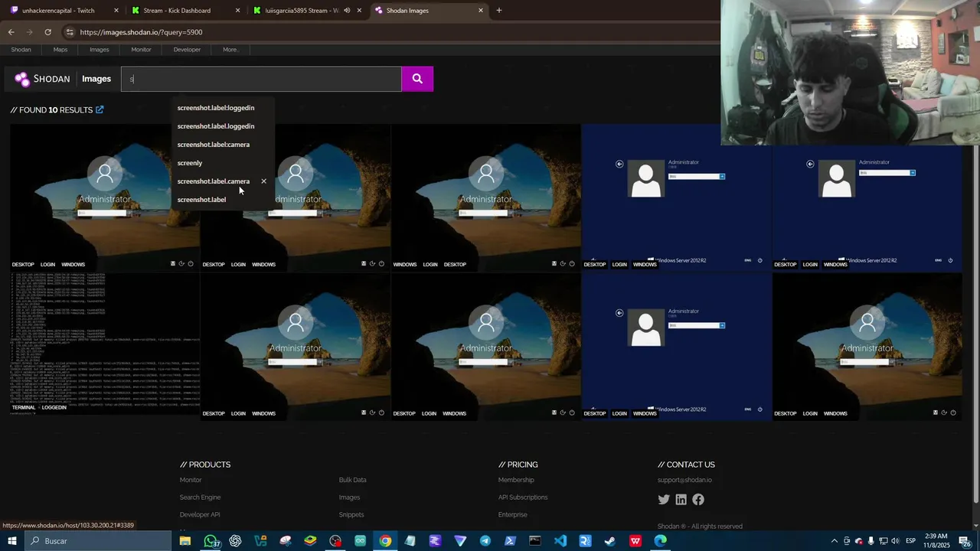Click the Windows taskbar Buscar search box
980x551 pixels.
pos(98,541)
